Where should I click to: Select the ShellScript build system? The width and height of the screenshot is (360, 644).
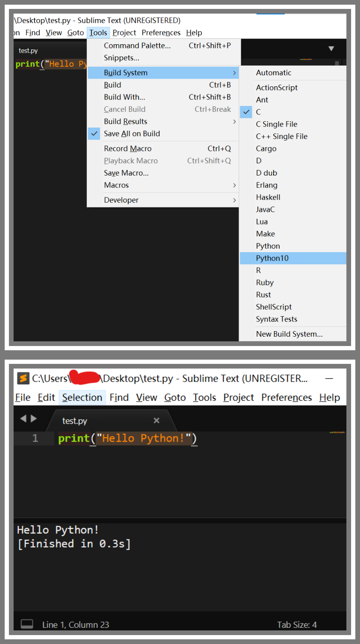[293, 307]
